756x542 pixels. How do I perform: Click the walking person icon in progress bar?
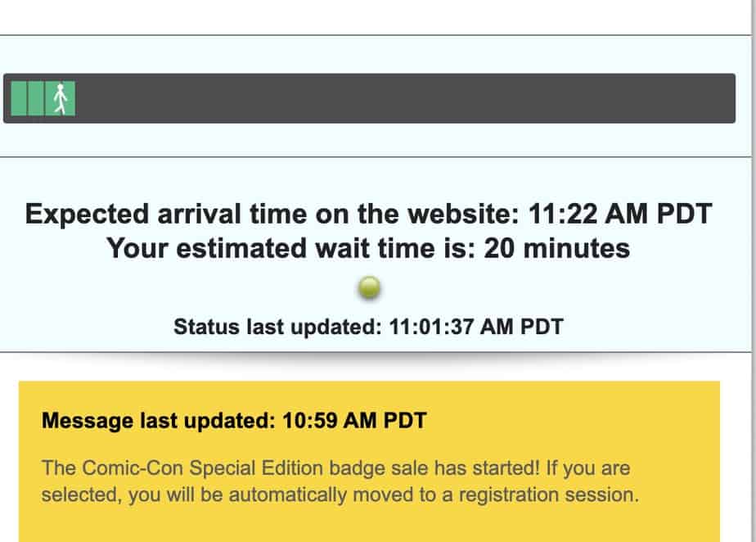[61, 99]
